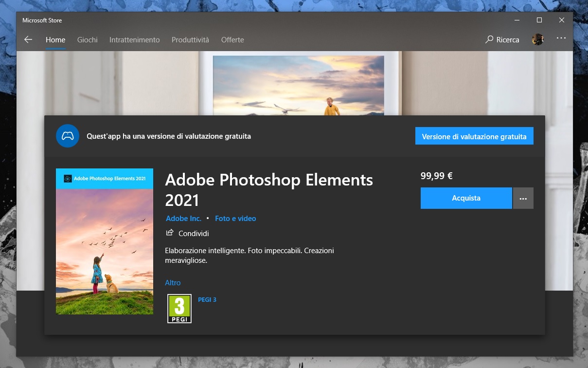Expand the description with the Altro link
Image resolution: width=588 pixels, height=368 pixels.
[x=173, y=282]
